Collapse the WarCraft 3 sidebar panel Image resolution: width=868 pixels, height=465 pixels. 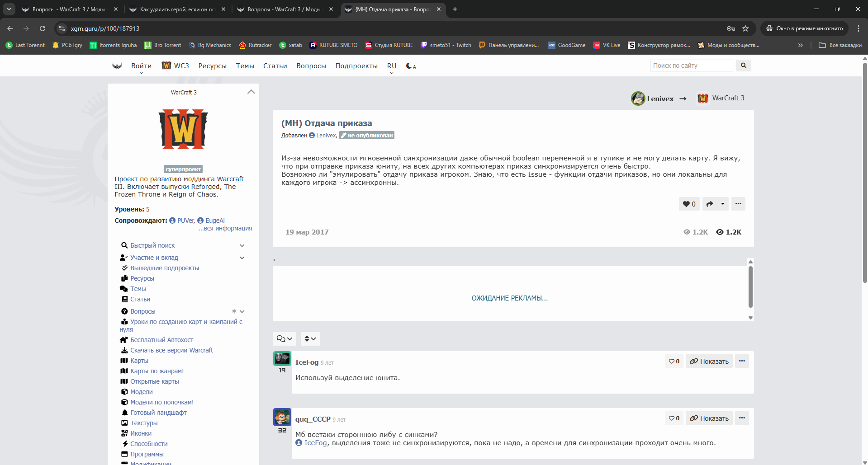pos(251,92)
